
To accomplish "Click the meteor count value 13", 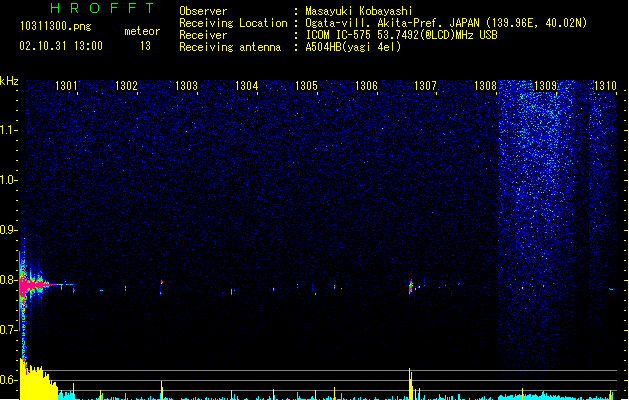I will pos(145,46).
